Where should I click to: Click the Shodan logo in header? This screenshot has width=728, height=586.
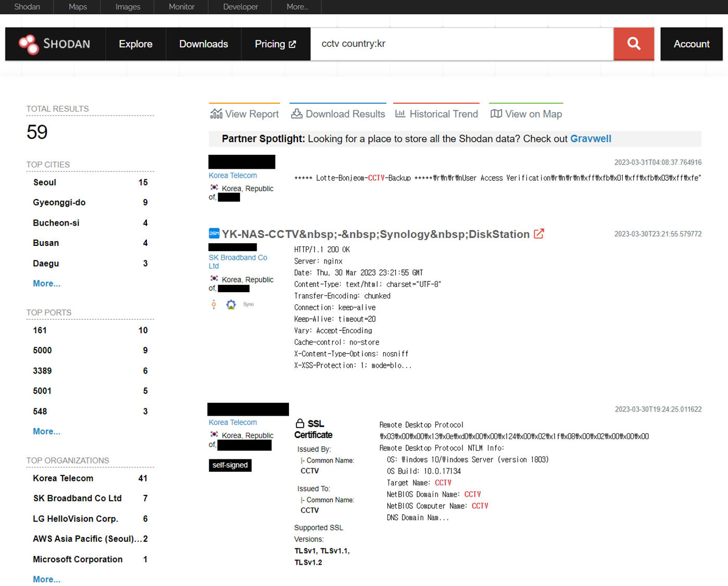(55, 44)
